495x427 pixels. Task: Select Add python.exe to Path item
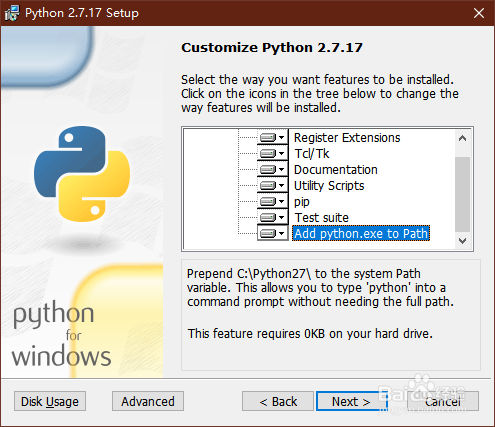(x=361, y=233)
